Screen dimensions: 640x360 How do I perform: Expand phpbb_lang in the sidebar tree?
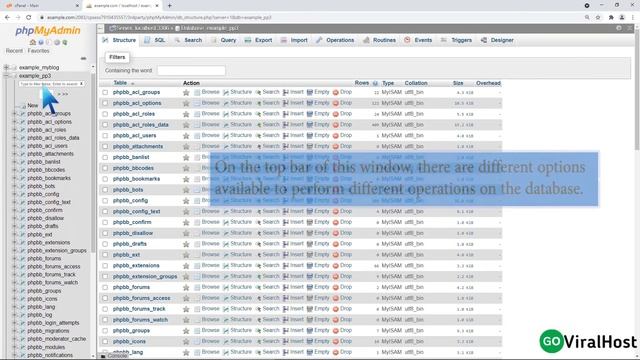[x=15, y=307]
